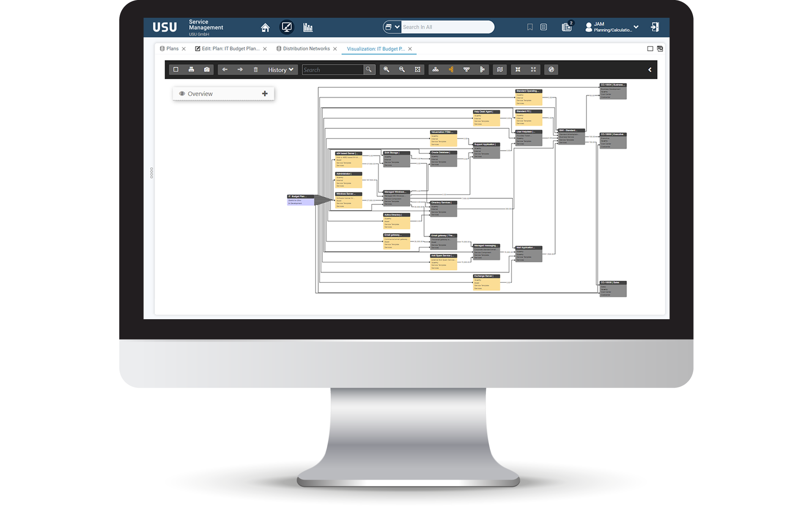Click the zoom-out magnifier tool icon
This screenshot has height=508, width=812.
point(402,70)
